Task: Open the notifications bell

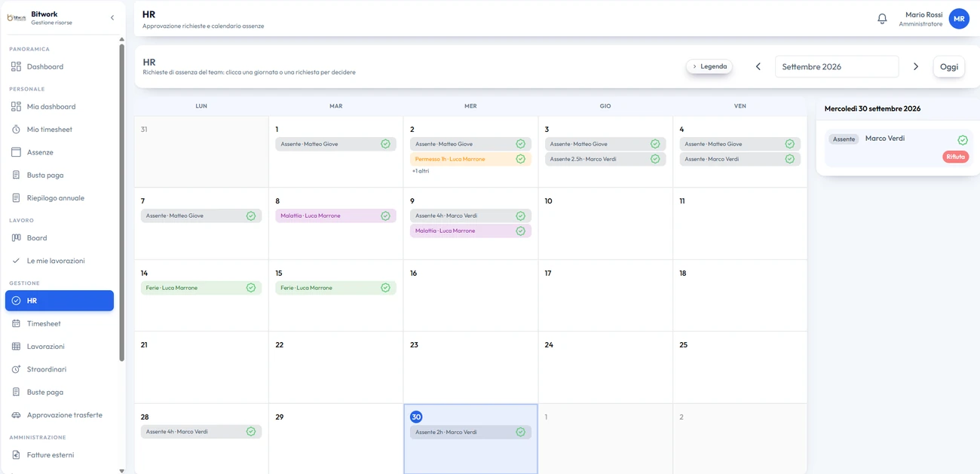Action: click(x=882, y=19)
